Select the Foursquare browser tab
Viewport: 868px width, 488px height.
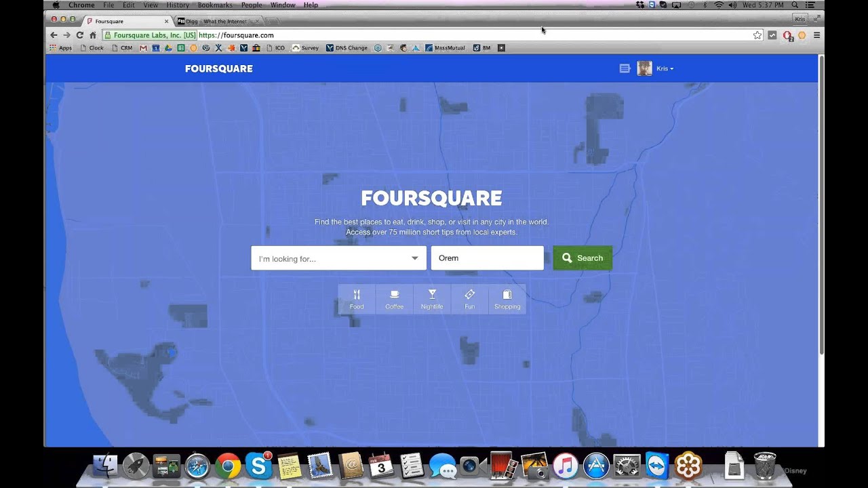coord(127,22)
